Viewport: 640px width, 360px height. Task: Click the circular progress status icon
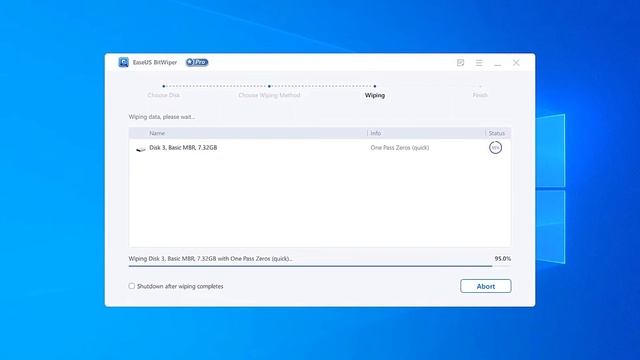[496, 148]
